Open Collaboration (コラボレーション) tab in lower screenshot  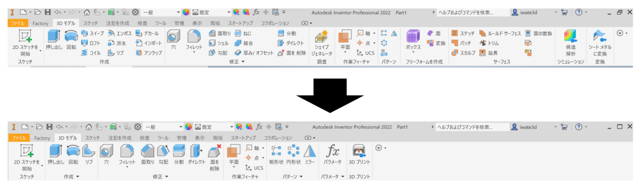[x=278, y=138]
